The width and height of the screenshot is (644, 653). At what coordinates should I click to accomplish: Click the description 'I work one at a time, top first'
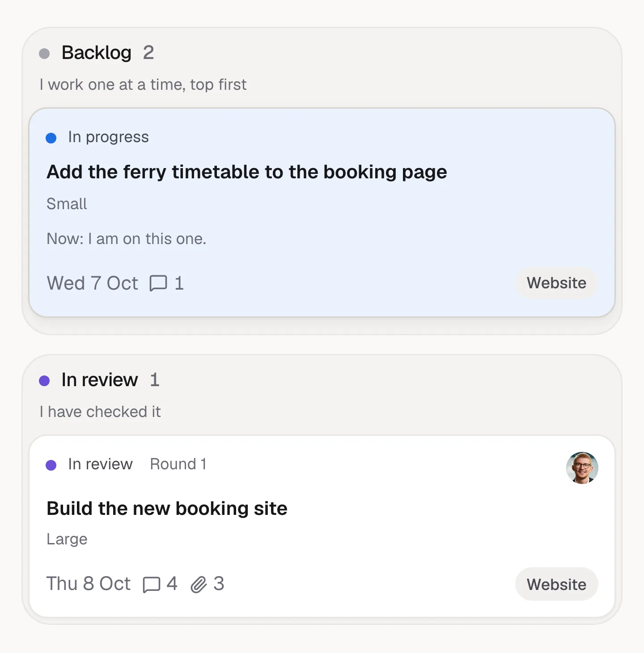pyautogui.click(x=143, y=84)
